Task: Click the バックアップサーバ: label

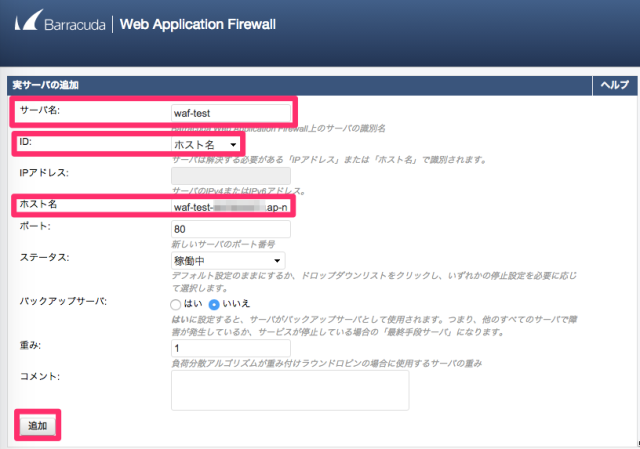Action: point(63,301)
